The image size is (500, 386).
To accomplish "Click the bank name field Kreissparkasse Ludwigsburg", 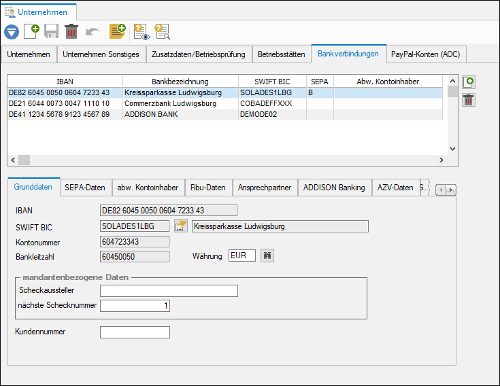I will [x=280, y=226].
